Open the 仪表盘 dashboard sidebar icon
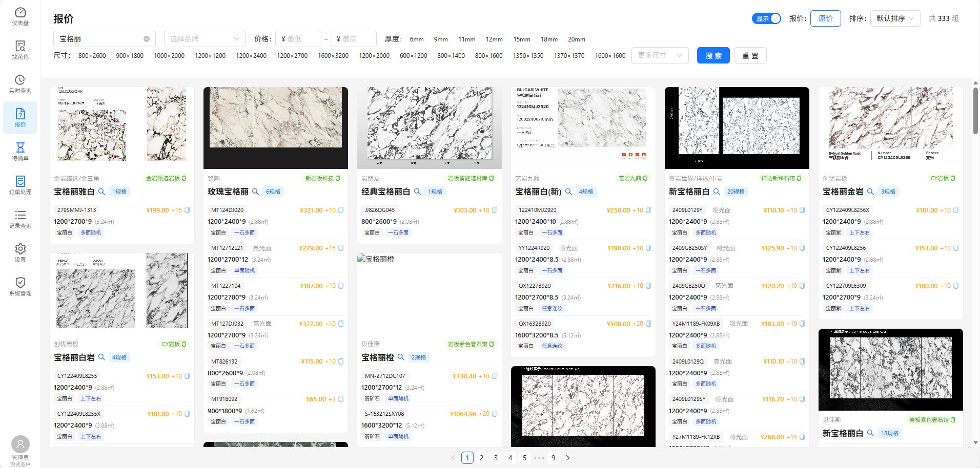This screenshot has height=468, width=980. (x=20, y=16)
